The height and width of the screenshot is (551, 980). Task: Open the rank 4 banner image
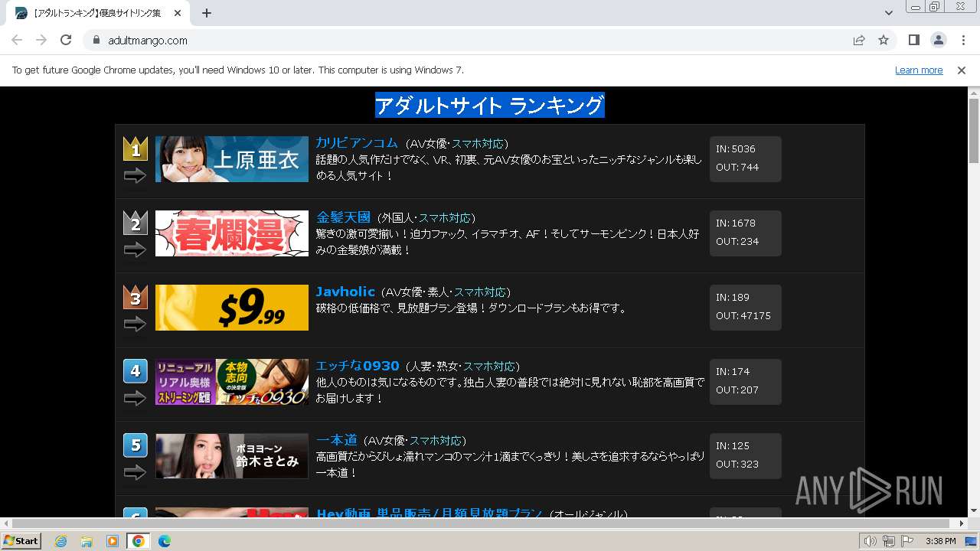tap(232, 382)
